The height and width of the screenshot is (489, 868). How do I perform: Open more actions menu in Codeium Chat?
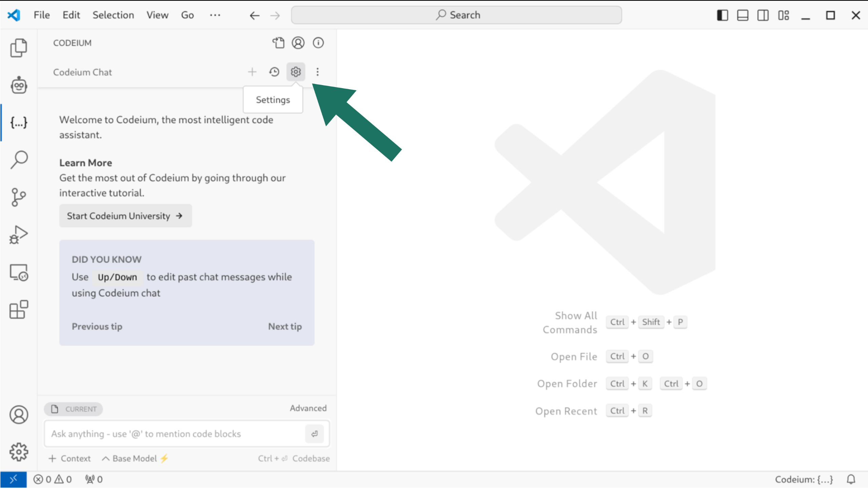pyautogui.click(x=317, y=72)
